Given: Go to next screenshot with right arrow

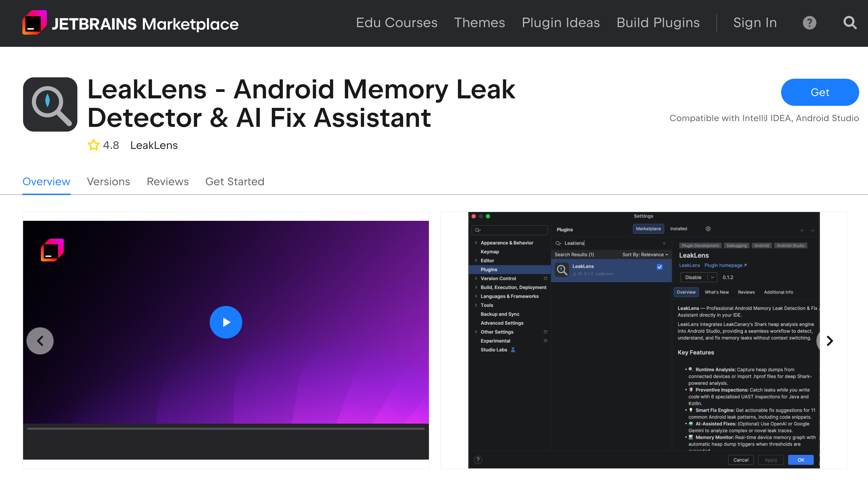Looking at the screenshot, I should 830,341.
